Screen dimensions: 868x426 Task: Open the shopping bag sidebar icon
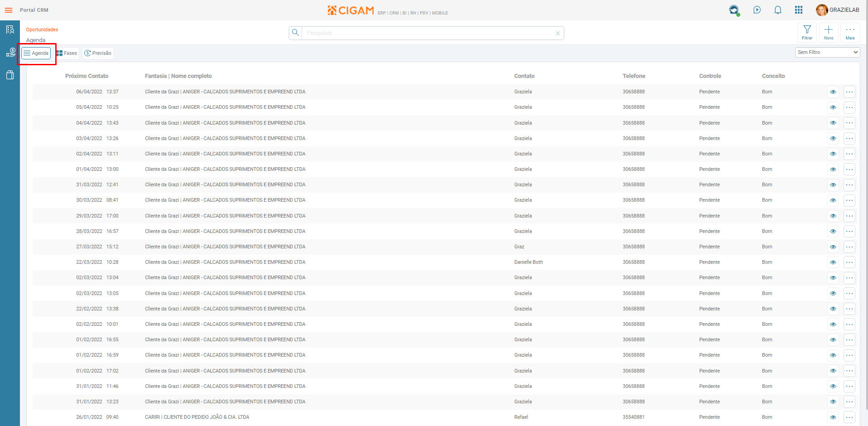[x=10, y=75]
